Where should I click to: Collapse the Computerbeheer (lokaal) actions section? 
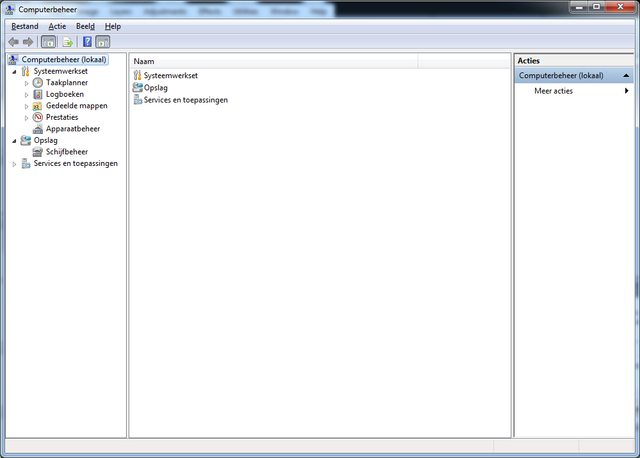(x=626, y=76)
